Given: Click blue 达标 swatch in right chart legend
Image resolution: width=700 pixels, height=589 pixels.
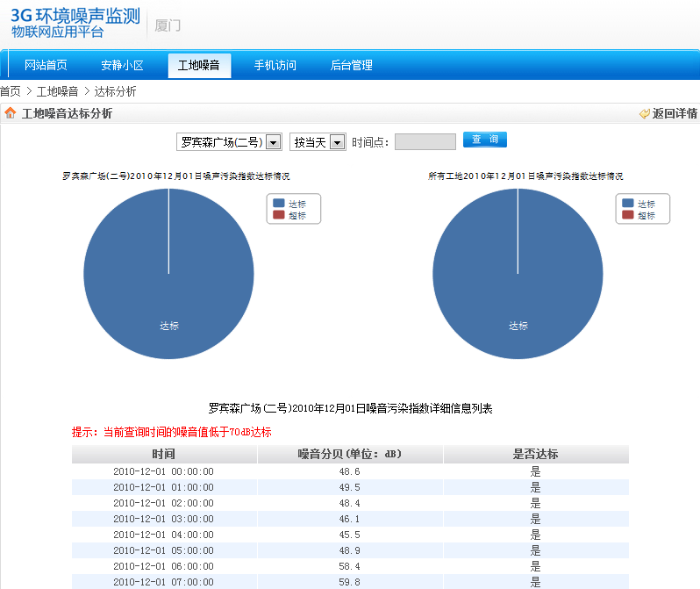Looking at the screenshot, I should click(x=628, y=203).
